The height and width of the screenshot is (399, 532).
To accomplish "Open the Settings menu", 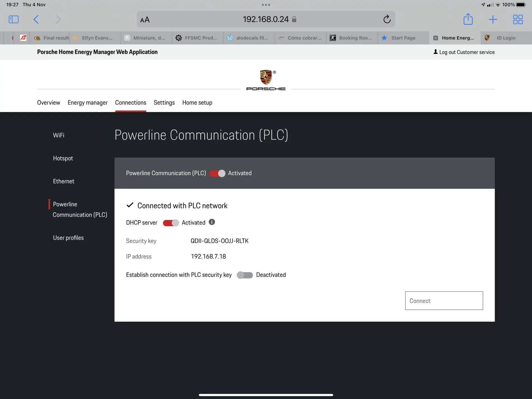I will pos(164,102).
